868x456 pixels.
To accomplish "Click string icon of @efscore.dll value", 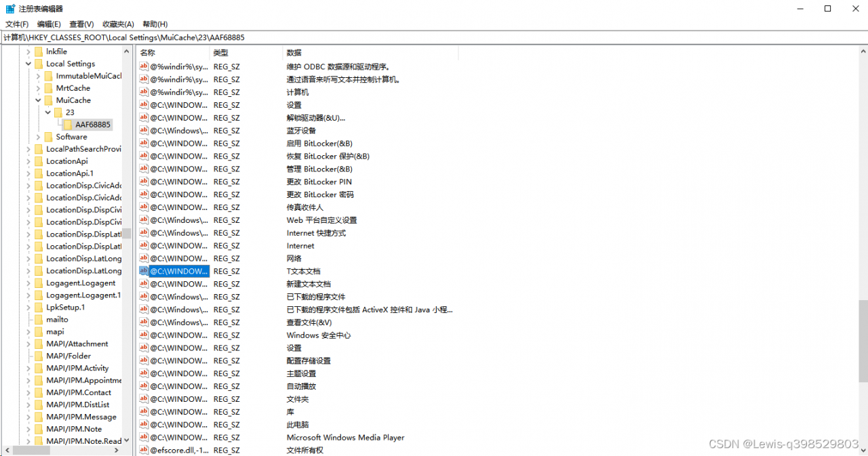I will click(144, 450).
